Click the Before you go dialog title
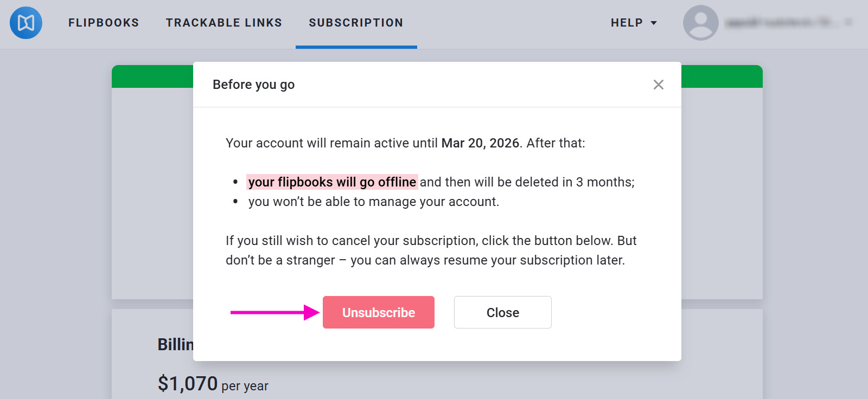Image resolution: width=868 pixels, height=399 pixels. click(253, 85)
